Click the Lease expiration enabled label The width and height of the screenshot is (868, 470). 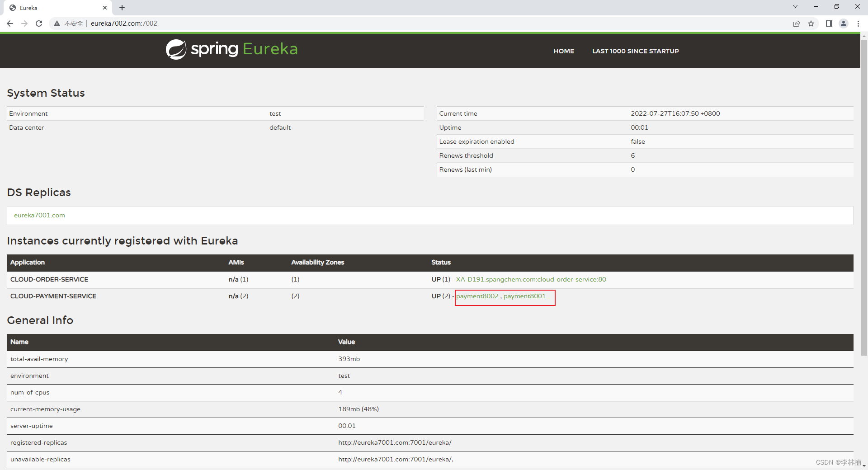pos(476,141)
